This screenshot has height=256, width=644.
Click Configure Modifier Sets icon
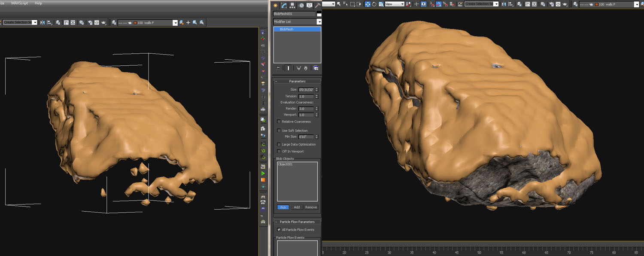pos(316,68)
